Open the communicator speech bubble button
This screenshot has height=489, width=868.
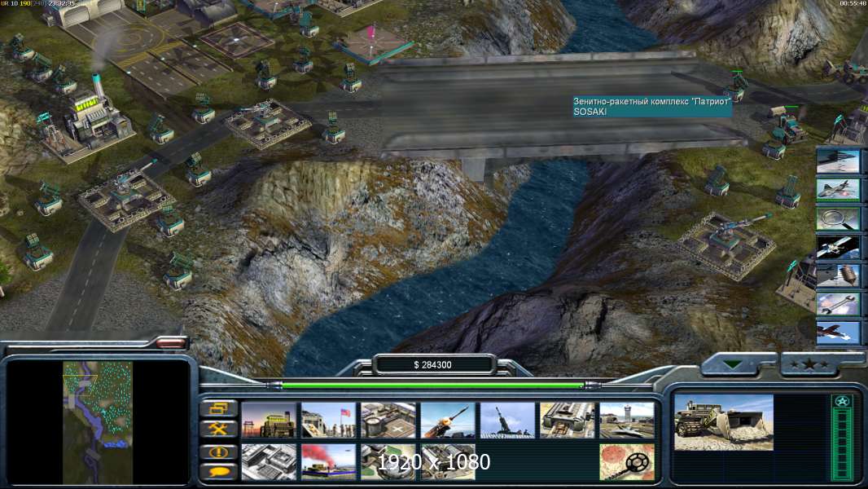[219, 472]
